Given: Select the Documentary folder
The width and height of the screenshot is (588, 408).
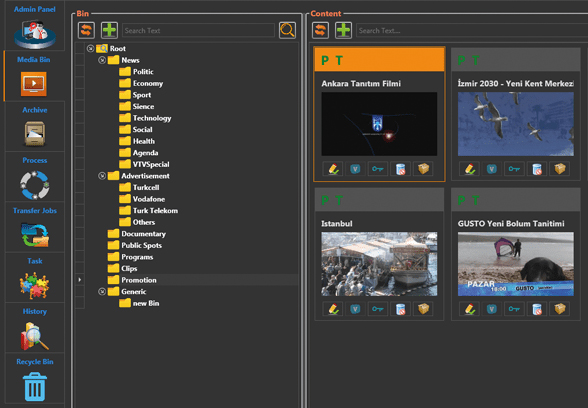Looking at the screenshot, I should (x=136, y=234).
